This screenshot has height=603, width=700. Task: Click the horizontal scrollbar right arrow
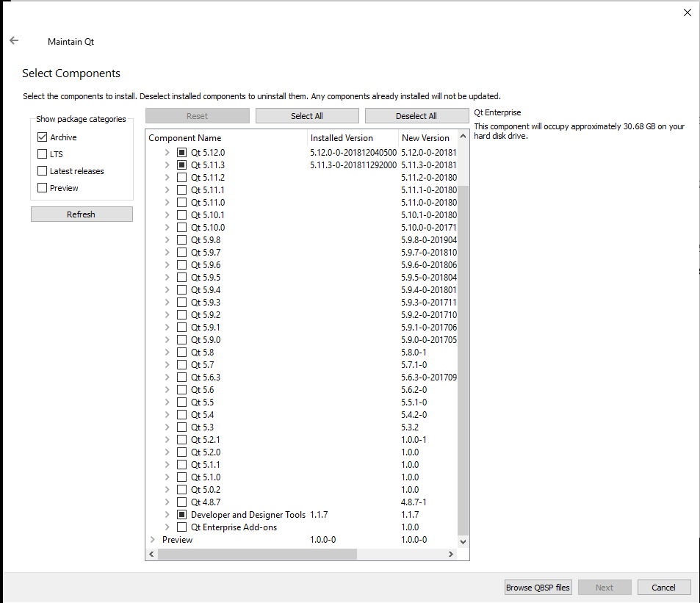pos(451,555)
